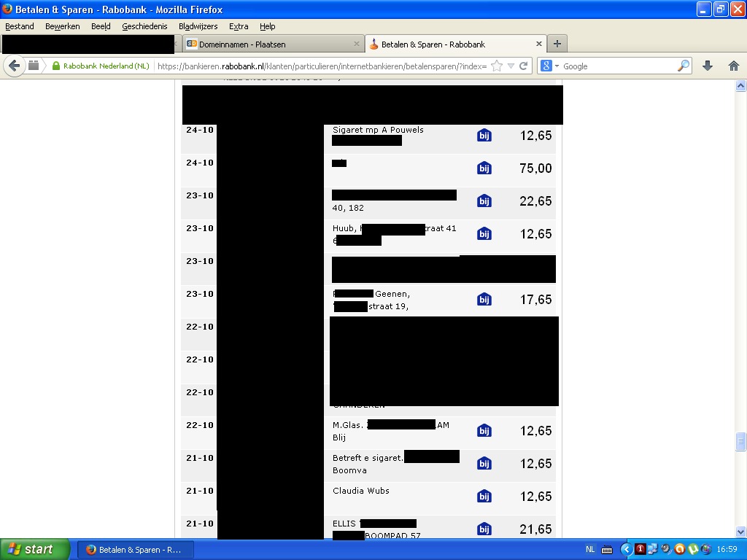Click the taskbar clock showing 16:59
This screenshot has height=560, width=747.
point(727,550)
